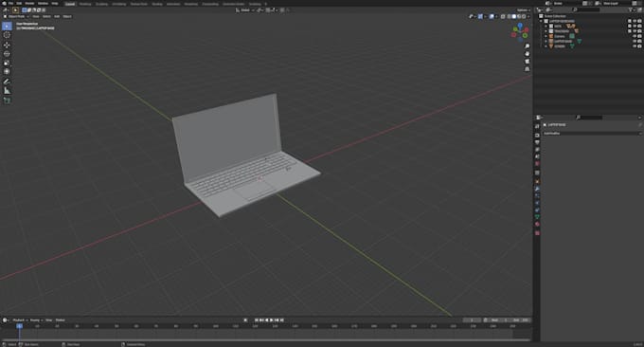Open the Render properties tab

pyautogui.click(x=537, y=135)
